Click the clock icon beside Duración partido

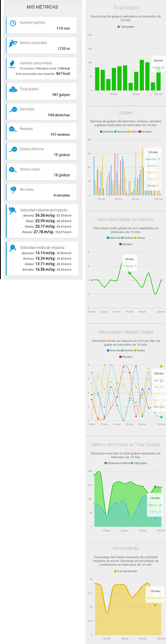(x=13, y=23)
